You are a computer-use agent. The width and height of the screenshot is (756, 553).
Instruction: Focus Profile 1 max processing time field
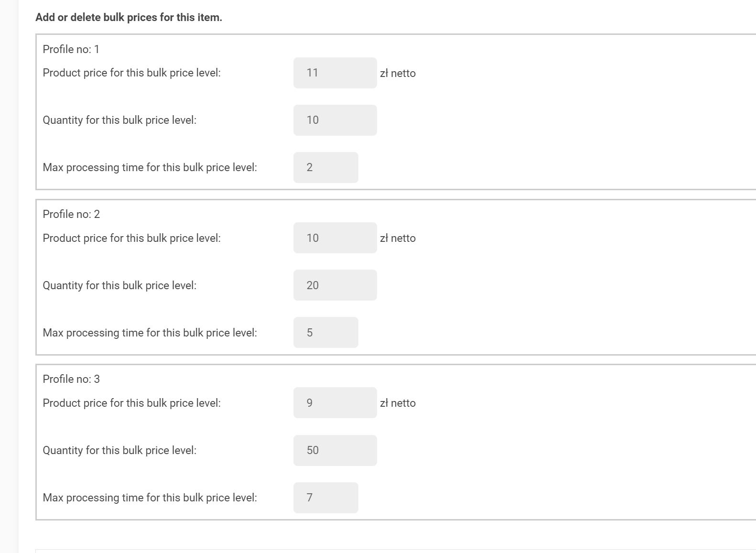325,167
